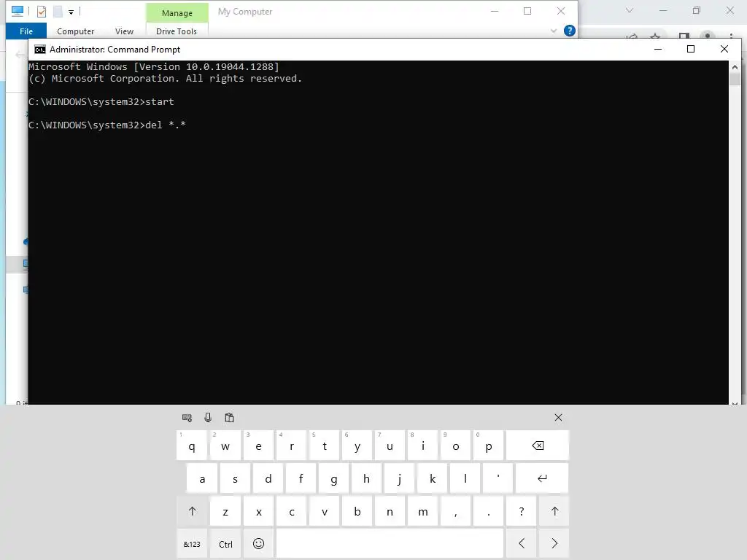Tap the e key
This screenshot has height=560, width=747.
258,446
